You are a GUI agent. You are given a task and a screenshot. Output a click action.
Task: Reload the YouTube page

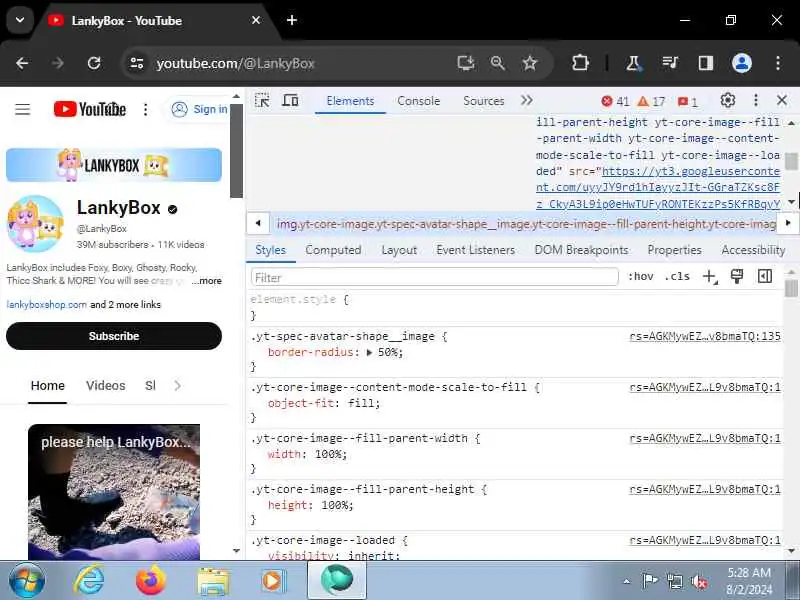94,63
